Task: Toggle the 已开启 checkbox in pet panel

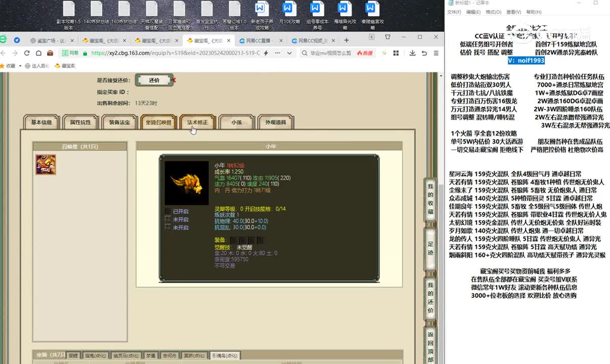Action: (x=167, y=211)
